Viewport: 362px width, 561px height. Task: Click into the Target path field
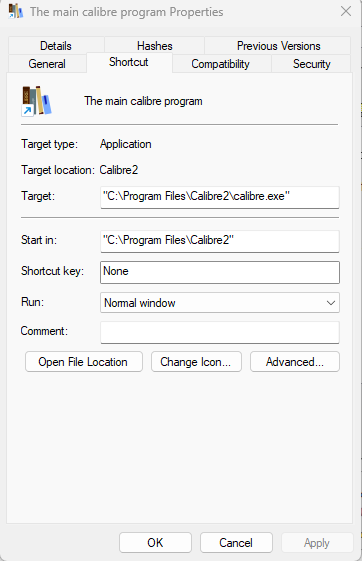220,197
